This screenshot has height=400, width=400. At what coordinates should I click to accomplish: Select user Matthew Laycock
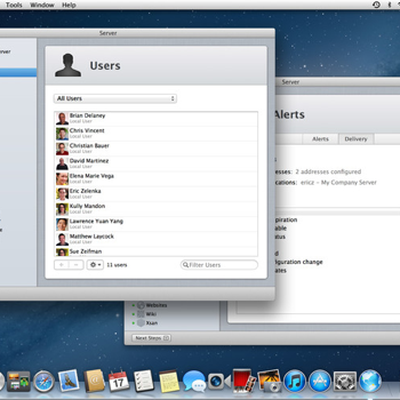tap(156, 239)
